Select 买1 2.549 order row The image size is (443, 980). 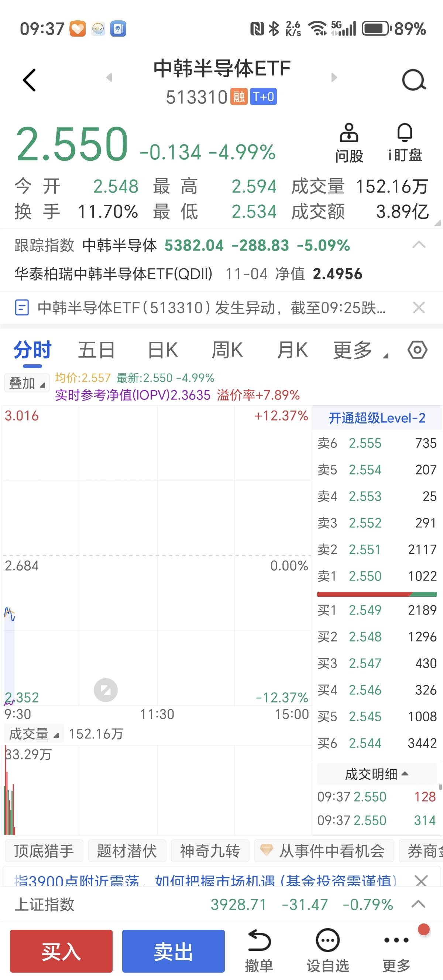[377, 610]
